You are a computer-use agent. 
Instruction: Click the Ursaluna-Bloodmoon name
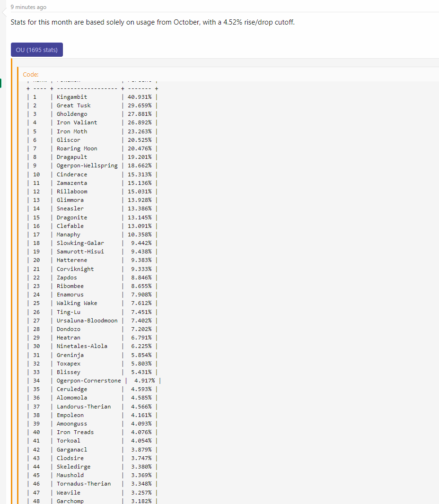pyautogui.click(x=87, y=321)
